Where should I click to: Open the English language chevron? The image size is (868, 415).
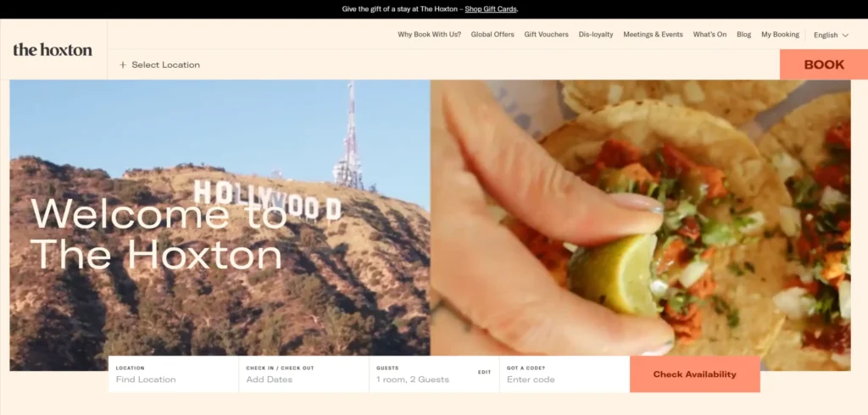point(845,35)
